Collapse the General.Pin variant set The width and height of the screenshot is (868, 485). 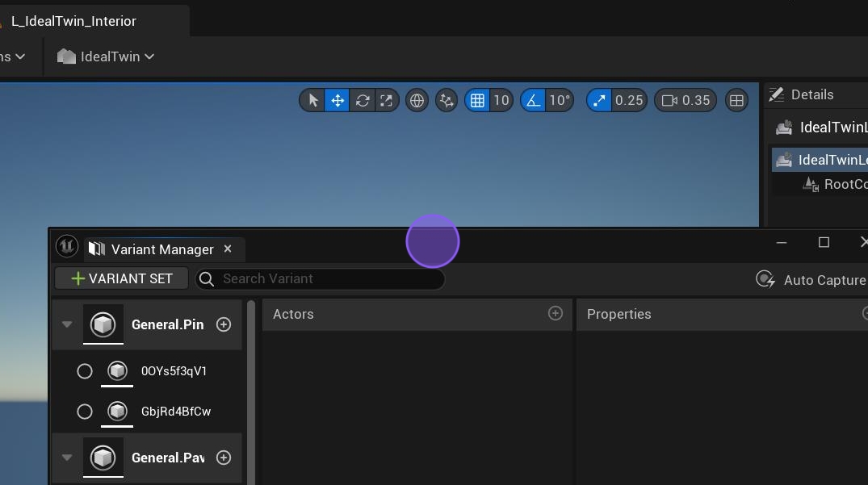pyautogui.click(x=67, y=324)
